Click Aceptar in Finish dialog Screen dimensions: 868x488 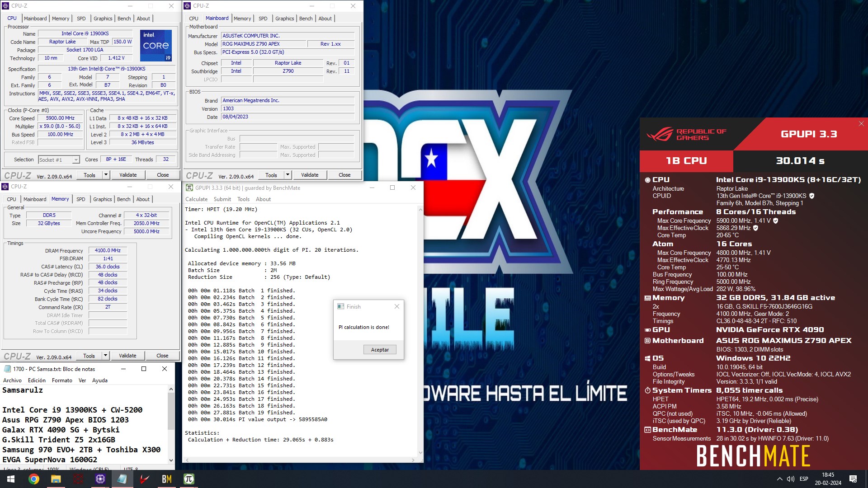point(380,350)
